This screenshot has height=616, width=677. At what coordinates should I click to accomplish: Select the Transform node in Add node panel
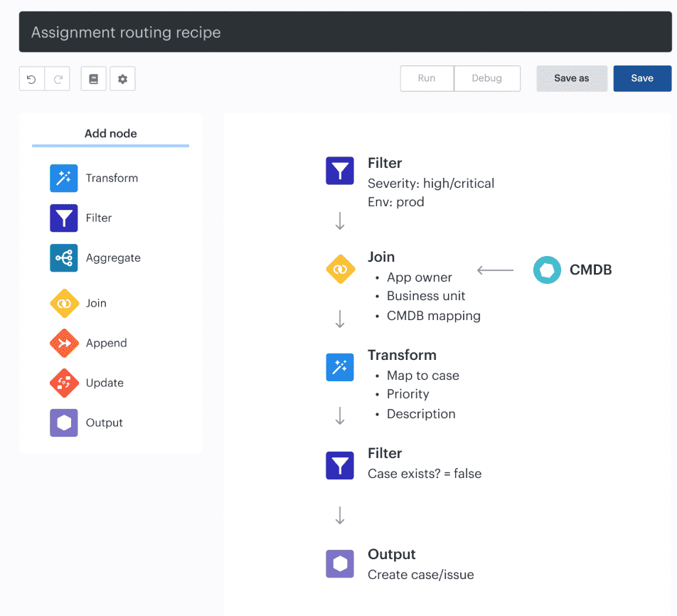point(64,179)
